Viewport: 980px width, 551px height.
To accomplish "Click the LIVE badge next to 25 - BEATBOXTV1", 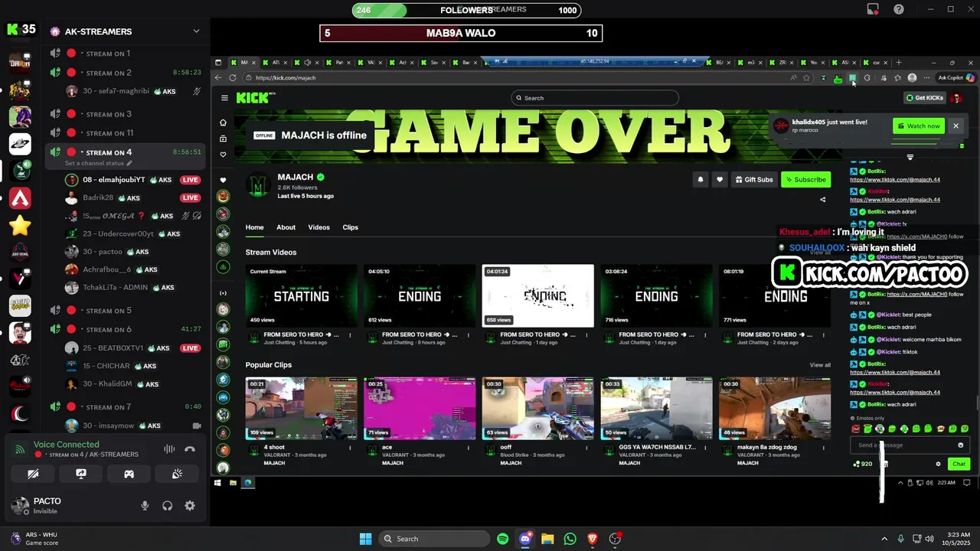I will 190,348.
